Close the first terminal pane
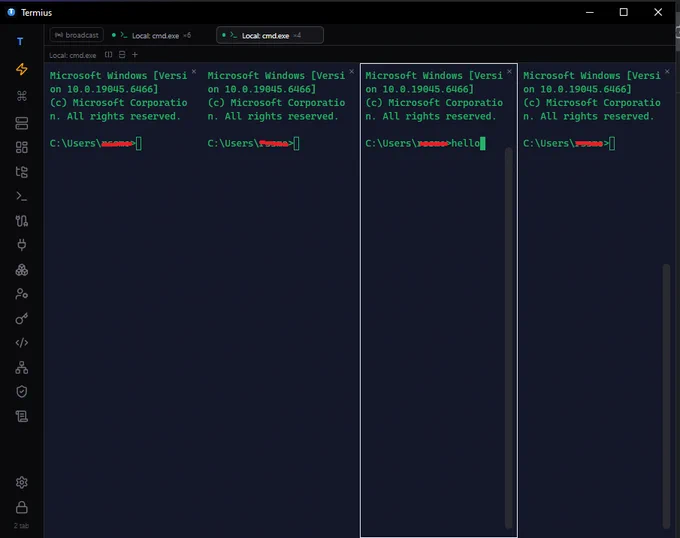The image size is (680, 538). (x=194, y=72)
